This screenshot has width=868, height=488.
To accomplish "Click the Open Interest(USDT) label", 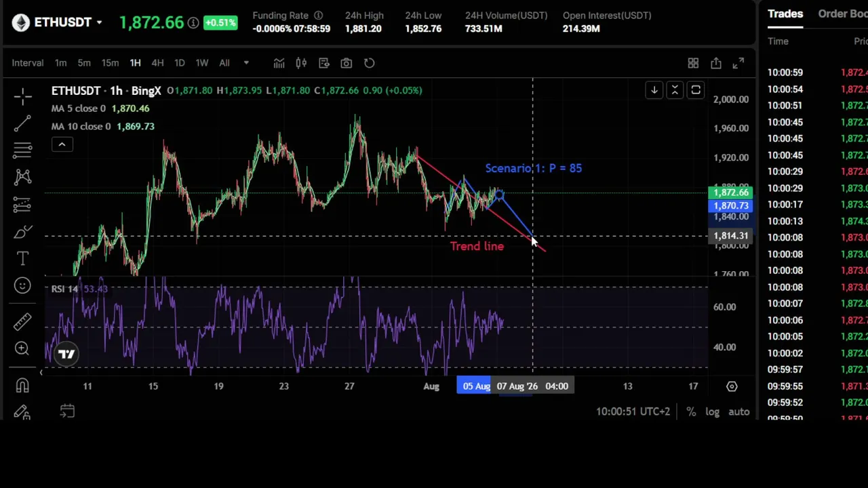I will click(607, 15).
